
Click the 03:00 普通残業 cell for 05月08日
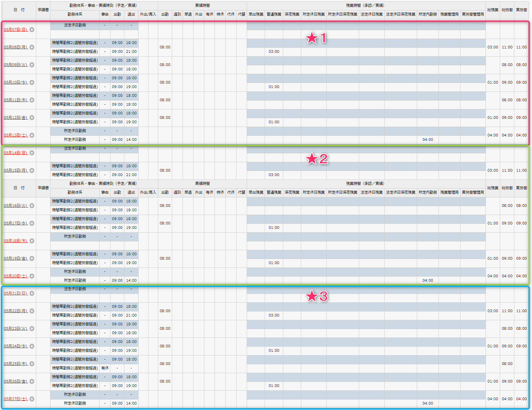[274, 52]
